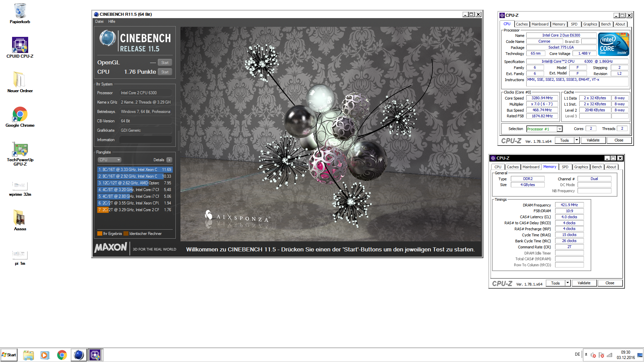
Task: Click the Information input field in Cinebench
Action: 146,140
